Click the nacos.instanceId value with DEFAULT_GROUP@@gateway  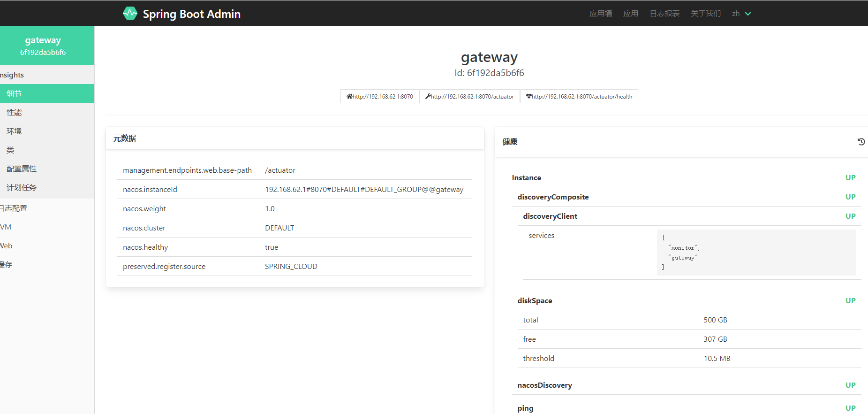[364, 189]
